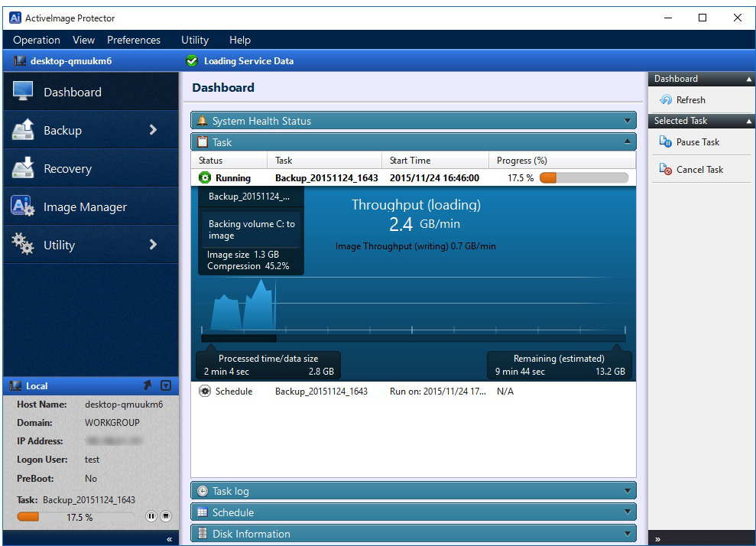This screenshot has height=546, width=756.
Task: Click the Recovery drive icon in sidebar
Action: (x=23, y=167)
